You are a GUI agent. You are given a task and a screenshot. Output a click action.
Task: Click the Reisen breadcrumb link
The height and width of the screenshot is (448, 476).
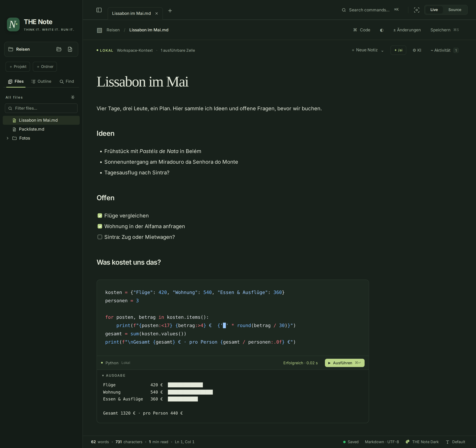click(113, 30)
